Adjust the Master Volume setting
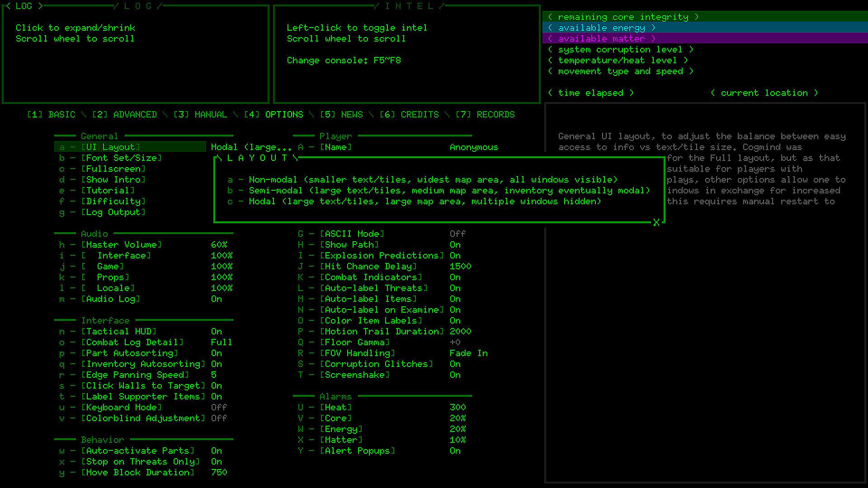Screen dimensions: 868x488 (121, 245)
